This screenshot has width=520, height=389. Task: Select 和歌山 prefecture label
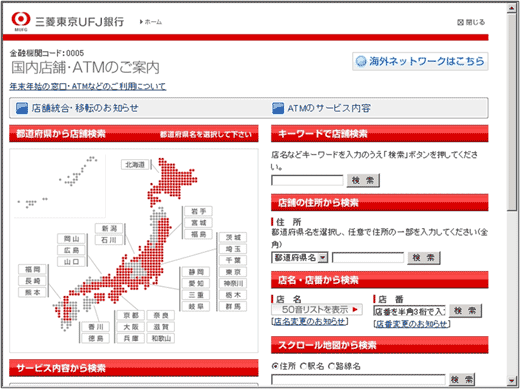161,338
